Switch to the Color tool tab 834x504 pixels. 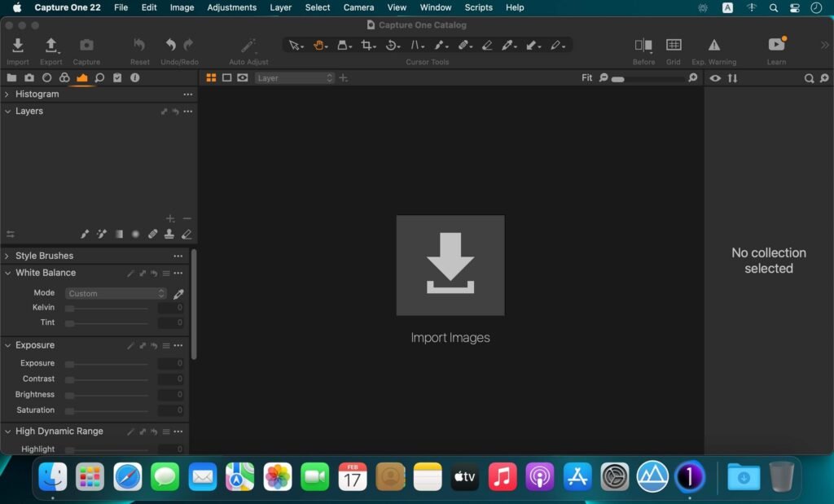(65, 77)
